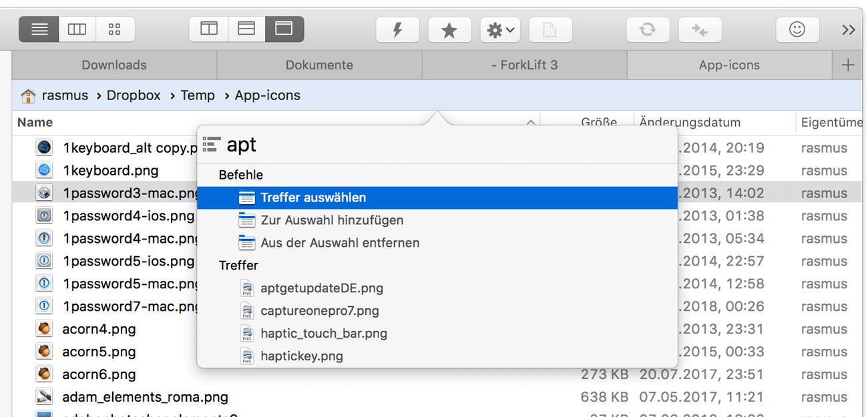The height and width of the screenshot is (417, 868).
Task: Click the 1password4-mac.png file icon
Action: click(44, 238)
